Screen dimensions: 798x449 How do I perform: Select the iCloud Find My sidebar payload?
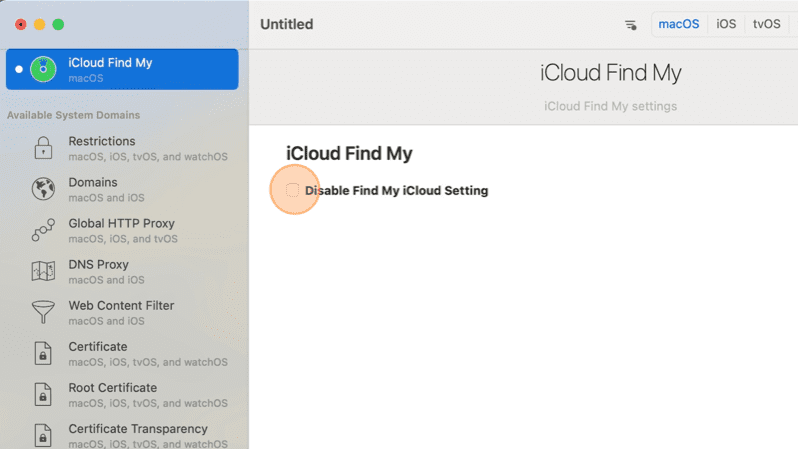[122, 69]
